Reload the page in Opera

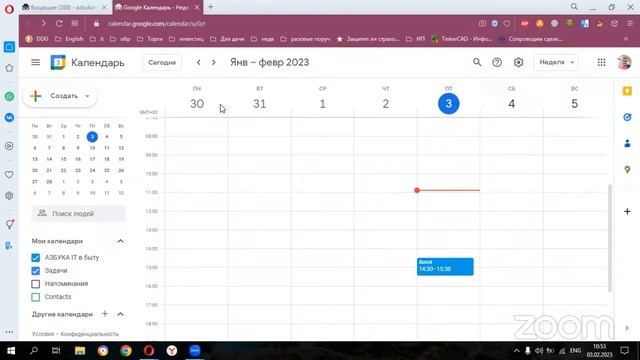pos(59,24)
